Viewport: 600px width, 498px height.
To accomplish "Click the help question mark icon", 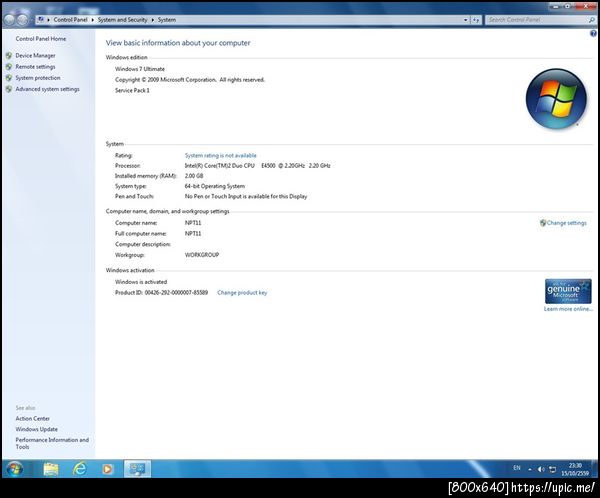I will tap(593, 34).
